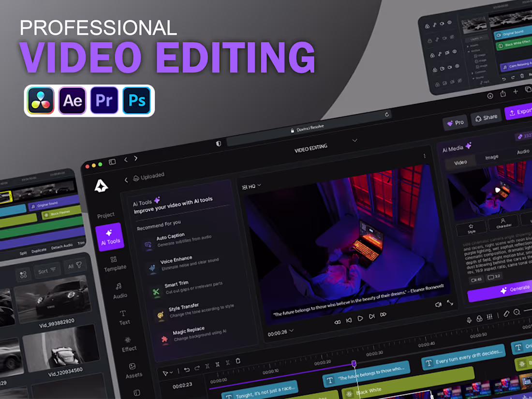Screen dimensions: 532x399
Task: Open Effect in the left sidebar
Action: point(129,344)
